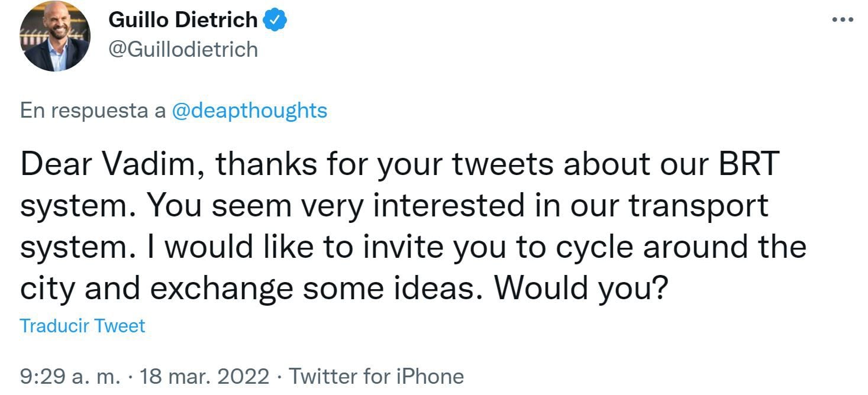Image resolution: width=868 pixels, height=395 pixels.
Task: Open the three-dot more options menu
Action: (843, 20)
